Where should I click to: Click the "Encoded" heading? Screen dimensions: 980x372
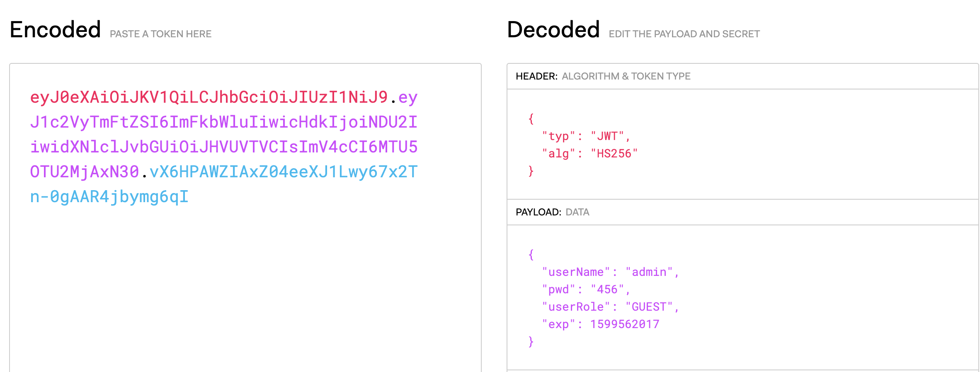click(55, 30)
